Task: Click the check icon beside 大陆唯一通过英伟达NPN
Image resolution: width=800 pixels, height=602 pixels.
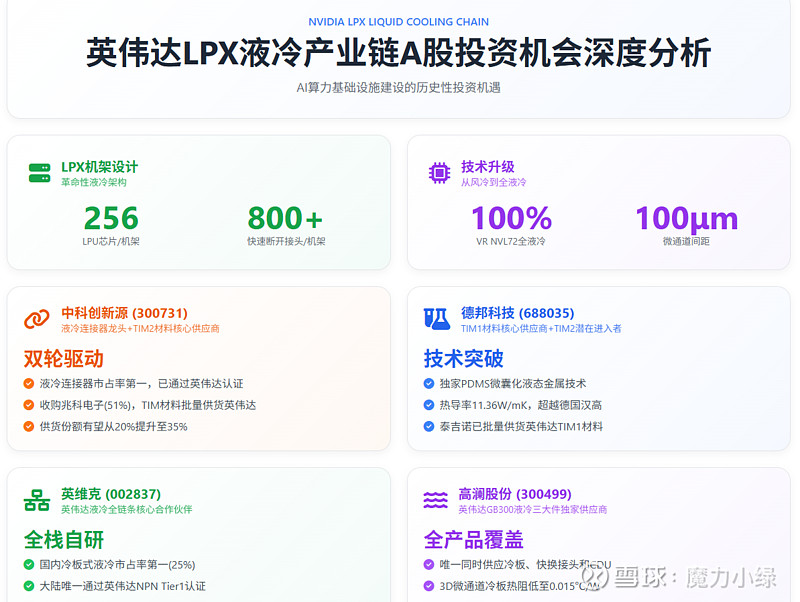Action: coord(29,586)
